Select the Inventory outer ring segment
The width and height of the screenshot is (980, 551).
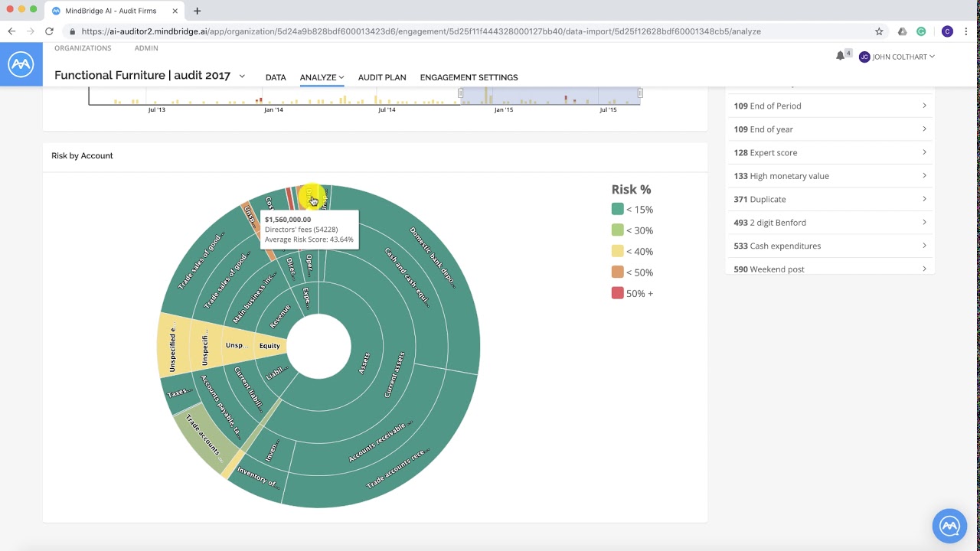point(258,478)
